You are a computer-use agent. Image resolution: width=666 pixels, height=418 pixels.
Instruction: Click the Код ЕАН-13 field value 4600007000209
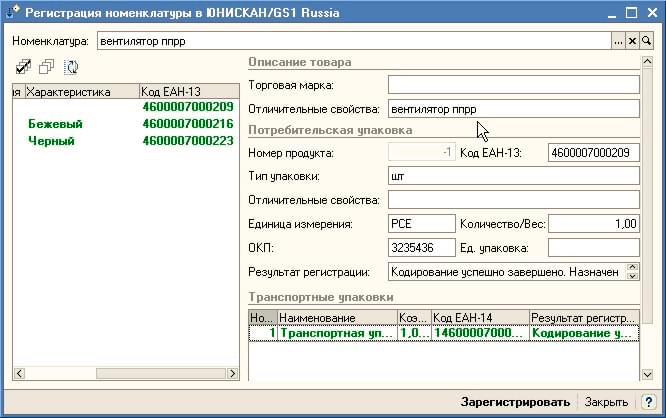(x=593, y=152)
